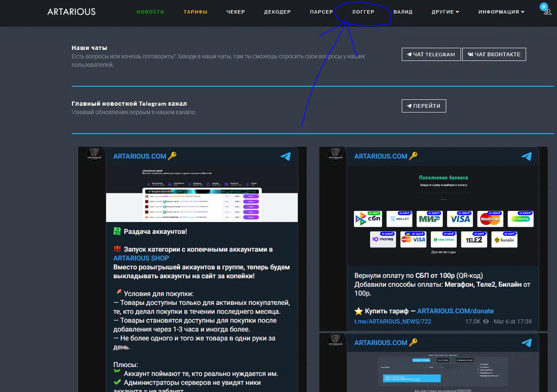Click the Билайн payment logo
The image size is (557, 392).
coord(505,239)
